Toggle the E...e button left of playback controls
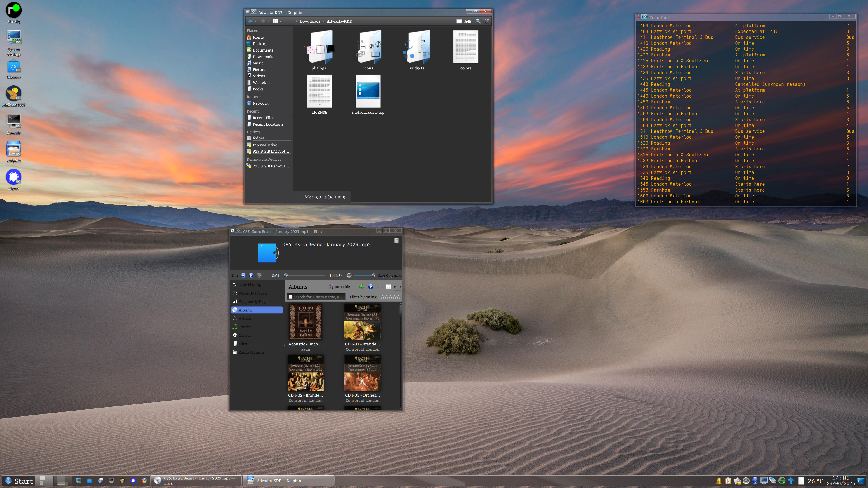 (x=235, y=275)
